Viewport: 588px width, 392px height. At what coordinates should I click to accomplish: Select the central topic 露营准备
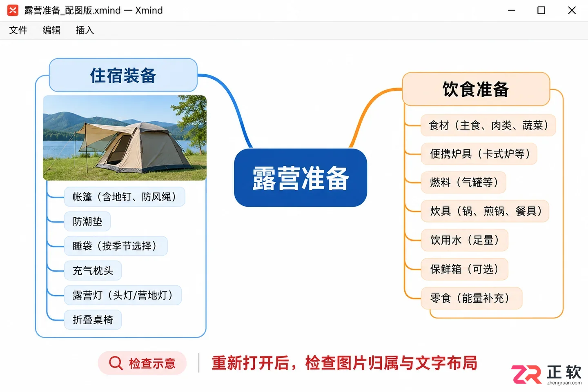[301, 178]
